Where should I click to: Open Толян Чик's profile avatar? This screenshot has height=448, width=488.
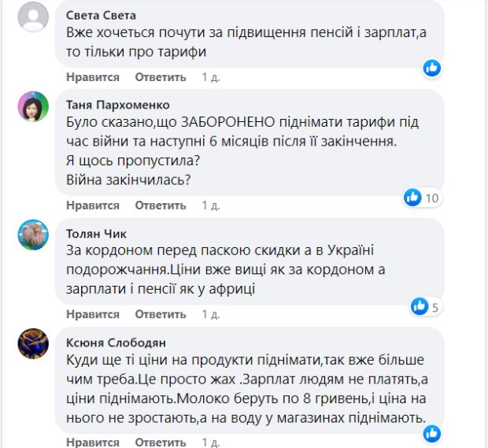coord(33,234)
